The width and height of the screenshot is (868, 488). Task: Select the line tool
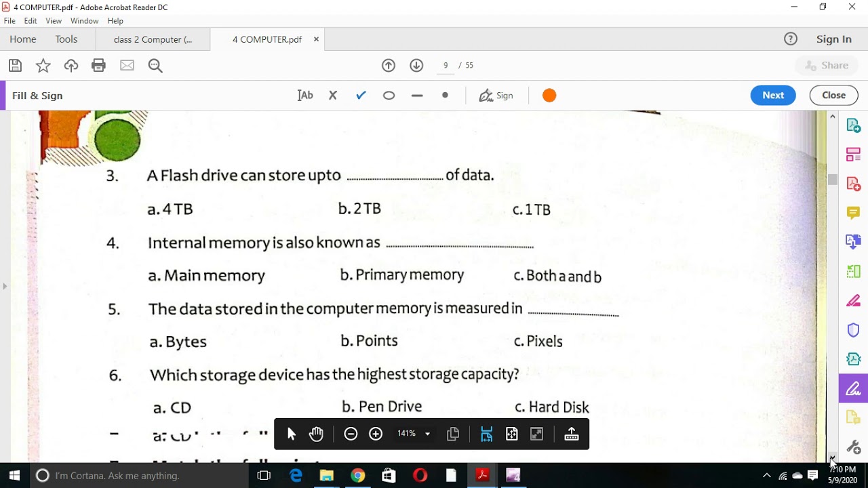pos(417,96)
